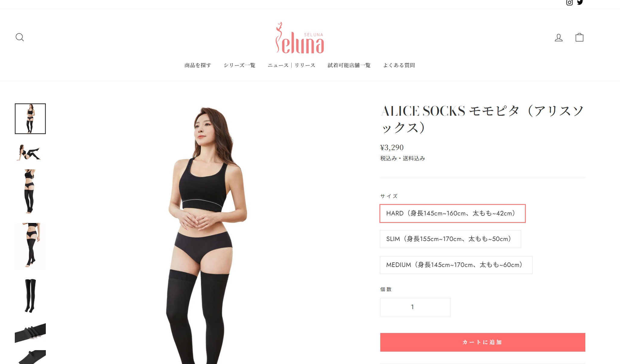Go to home via Seluna logo

(x=300, y=38)
